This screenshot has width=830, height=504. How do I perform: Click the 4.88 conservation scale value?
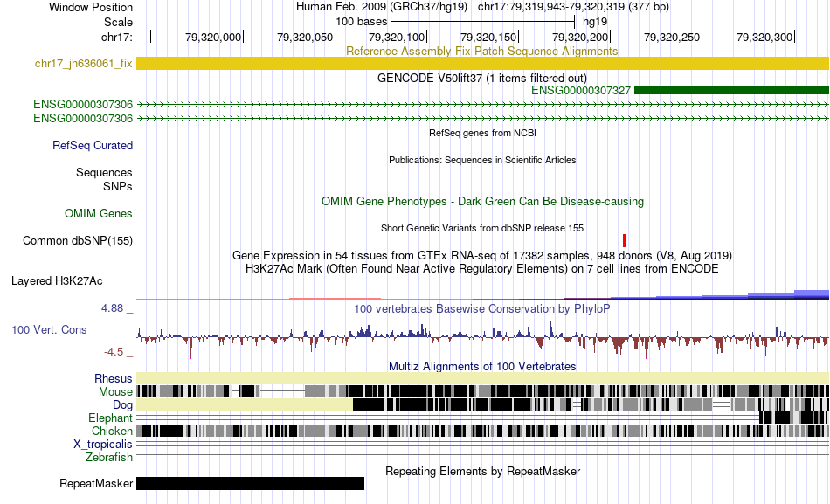112,308
